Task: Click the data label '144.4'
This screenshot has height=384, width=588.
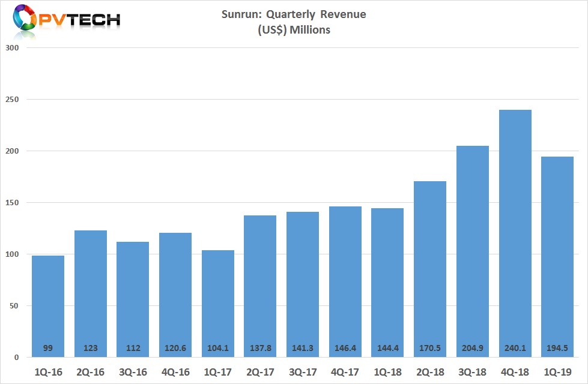Action: pyautogui.click(x=388, y=348)
